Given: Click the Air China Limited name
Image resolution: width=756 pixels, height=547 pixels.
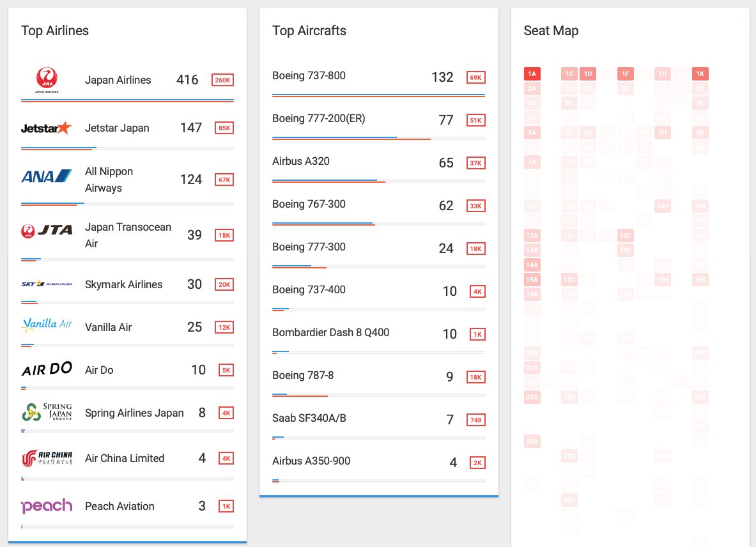Looking at the screenshot, I should (x=125, y=458).
